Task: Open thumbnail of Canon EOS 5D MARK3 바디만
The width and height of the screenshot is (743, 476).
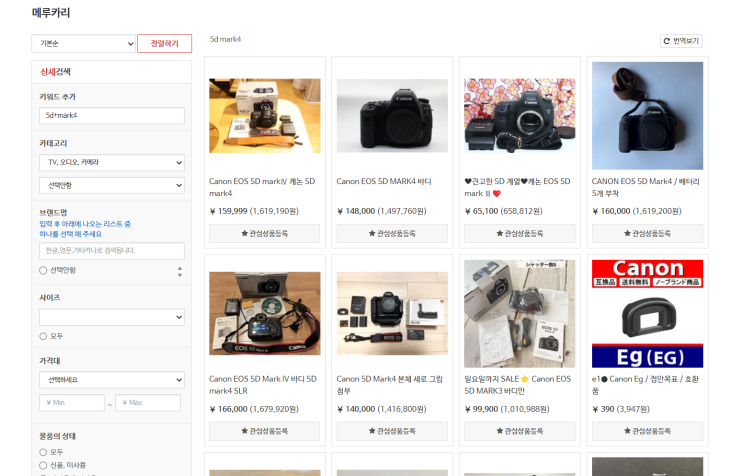Action: pos(520,314)
